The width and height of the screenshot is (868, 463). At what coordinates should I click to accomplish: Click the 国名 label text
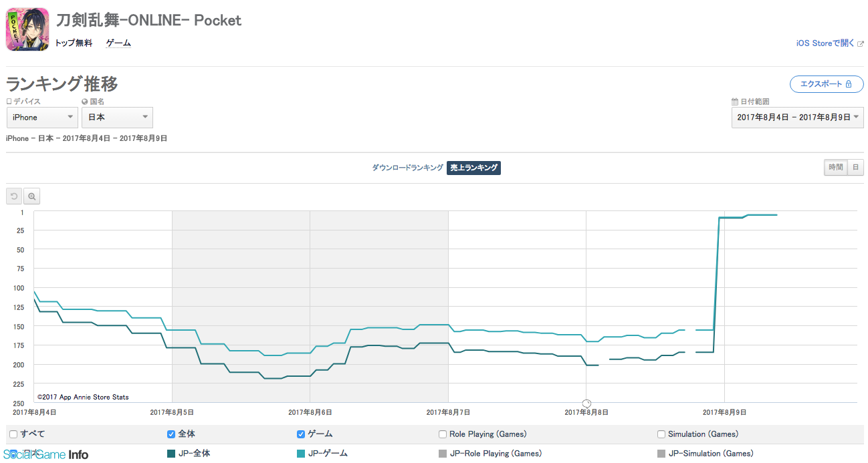[97, 102]
